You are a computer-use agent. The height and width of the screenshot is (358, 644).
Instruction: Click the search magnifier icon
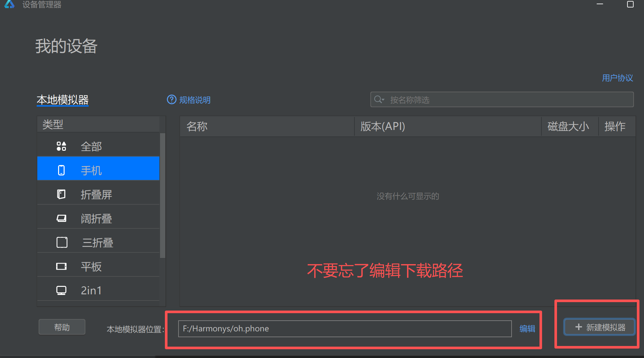pos(379,99)
